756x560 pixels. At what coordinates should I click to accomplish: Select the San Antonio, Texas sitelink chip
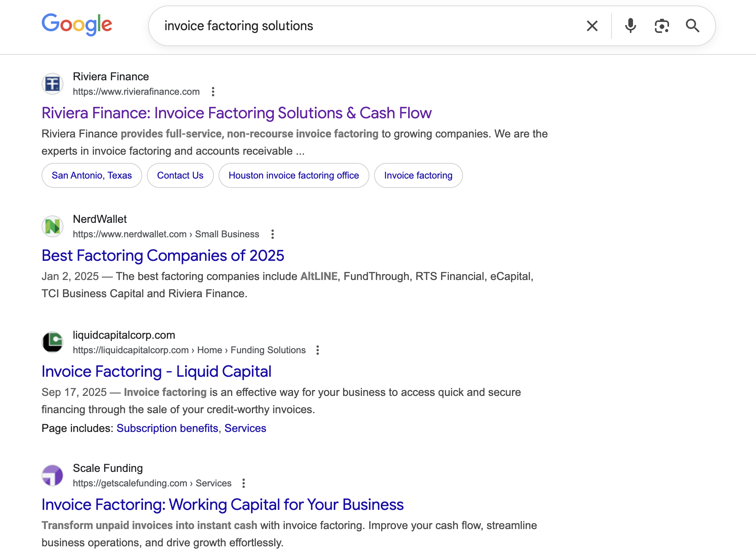coord(92,175)
